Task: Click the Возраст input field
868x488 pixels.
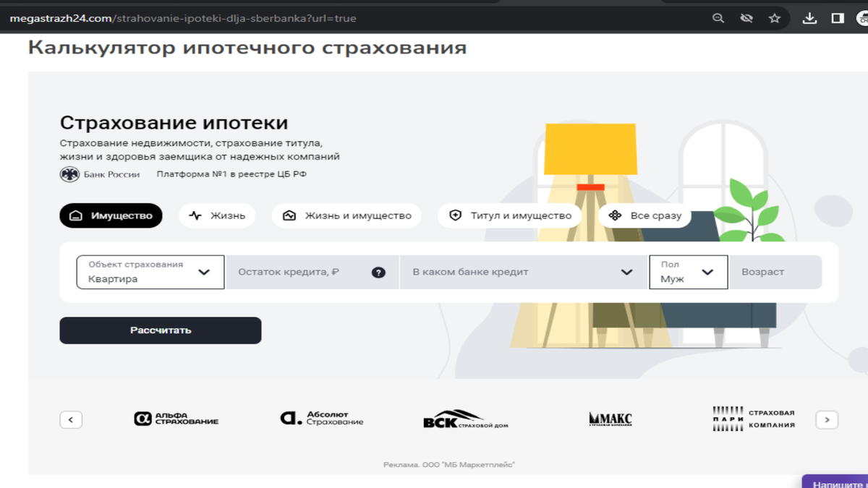Action: tap(776, 272)
